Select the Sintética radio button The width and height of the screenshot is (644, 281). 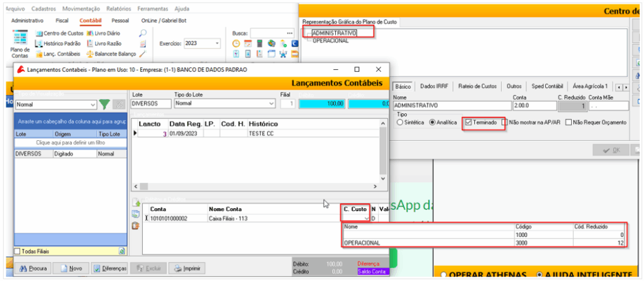399,123
